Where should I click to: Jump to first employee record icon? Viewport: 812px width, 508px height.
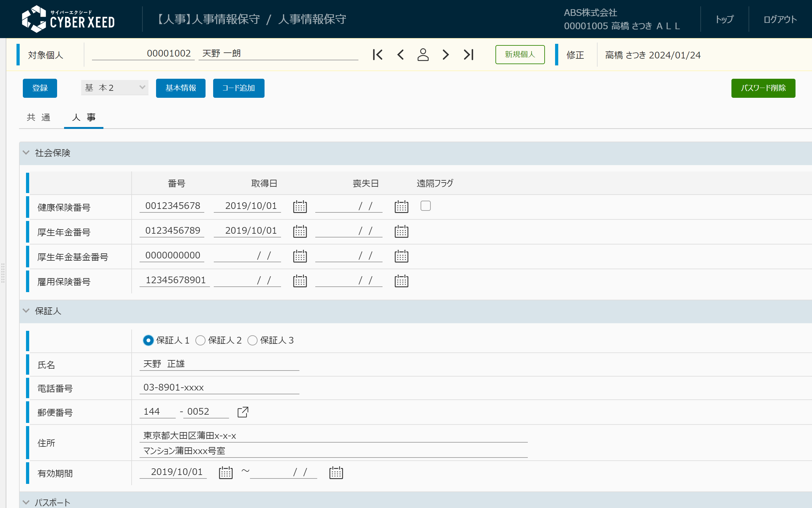pyautogui.click(x=377, y=54)
